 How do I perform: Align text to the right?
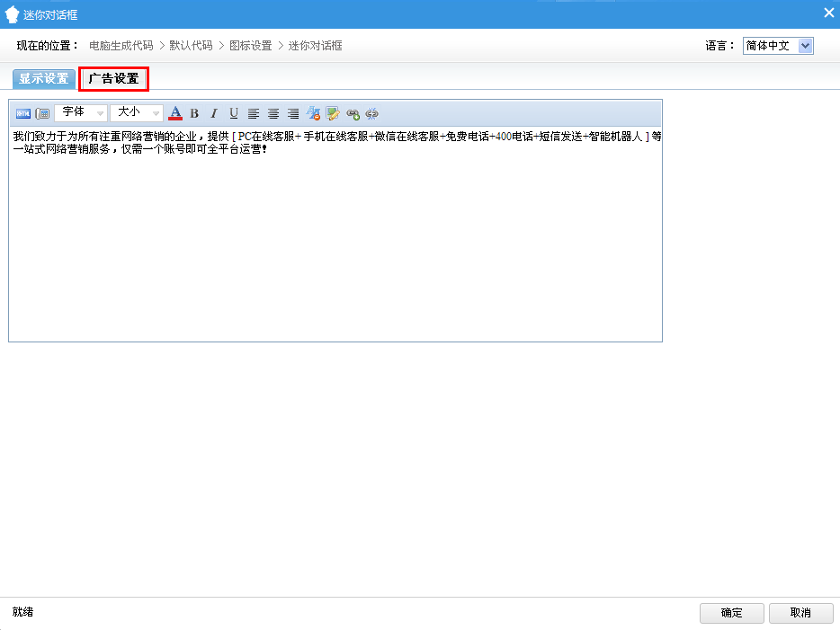click(x=293, y=113)
